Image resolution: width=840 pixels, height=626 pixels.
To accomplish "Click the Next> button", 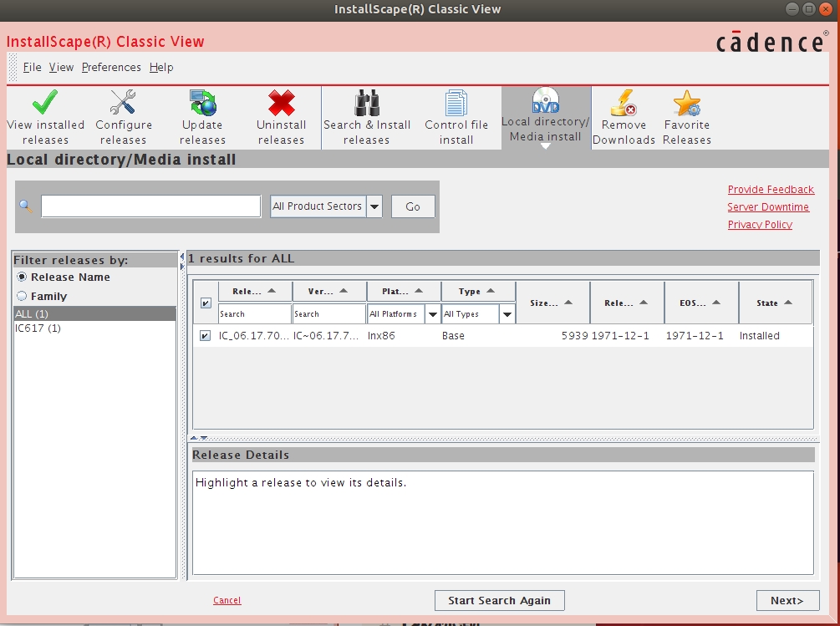I will pos(787,600).
